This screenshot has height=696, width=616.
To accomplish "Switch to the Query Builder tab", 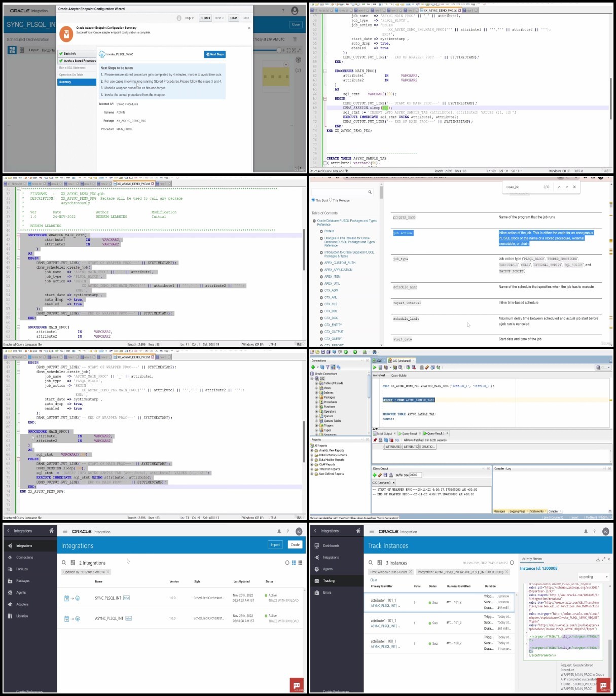I will pos(399,376).
